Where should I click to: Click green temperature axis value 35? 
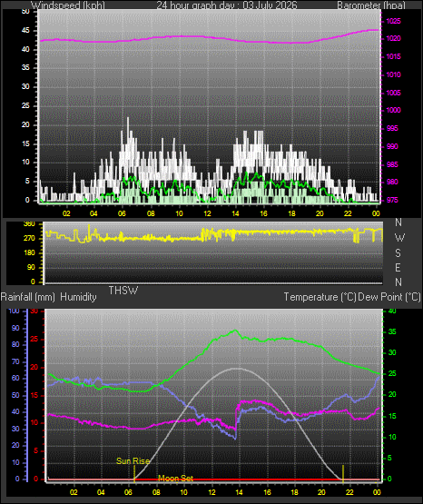(392, 332)
